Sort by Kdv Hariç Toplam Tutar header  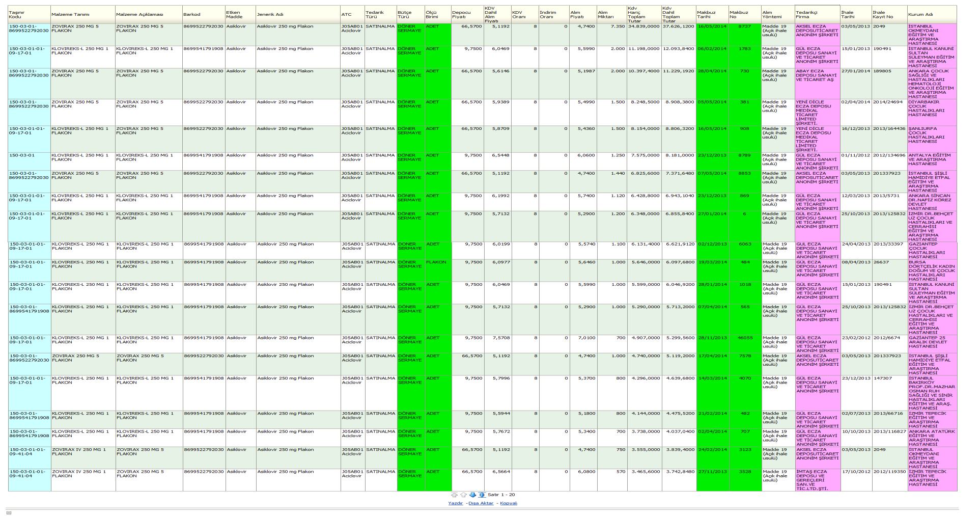643,14
